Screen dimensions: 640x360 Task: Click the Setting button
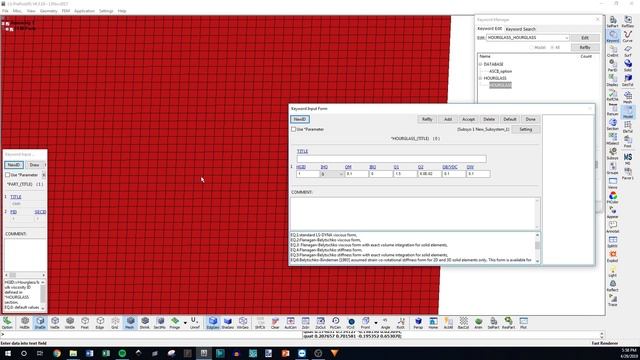(526, 129)
